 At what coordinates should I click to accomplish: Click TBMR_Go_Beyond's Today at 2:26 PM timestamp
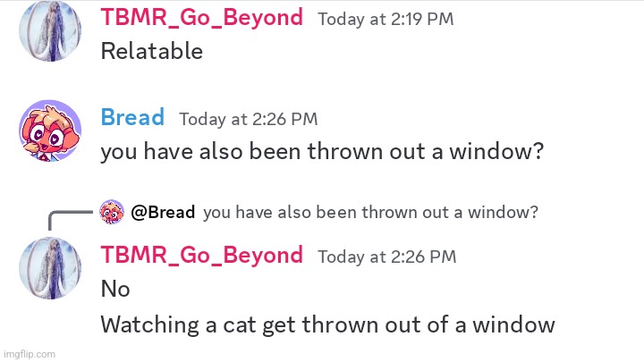tap(387, 257)
